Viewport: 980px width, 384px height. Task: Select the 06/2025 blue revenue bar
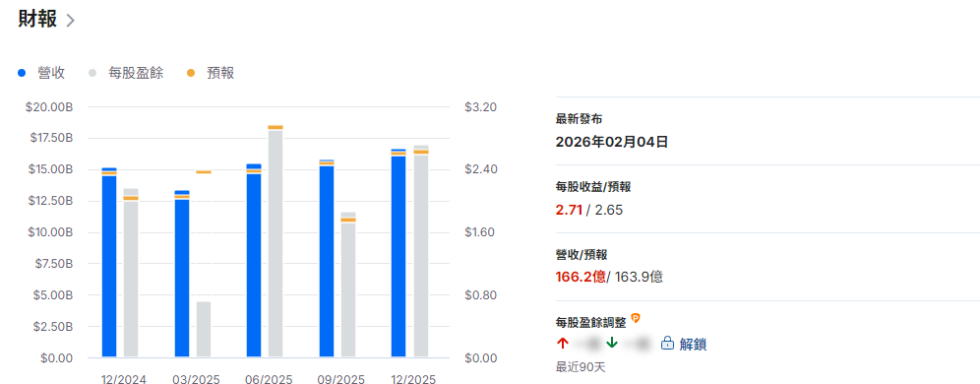pos(254,261)
